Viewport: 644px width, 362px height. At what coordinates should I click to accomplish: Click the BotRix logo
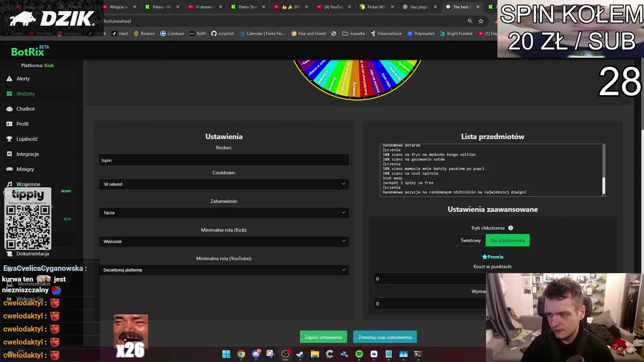click(30, 51)
